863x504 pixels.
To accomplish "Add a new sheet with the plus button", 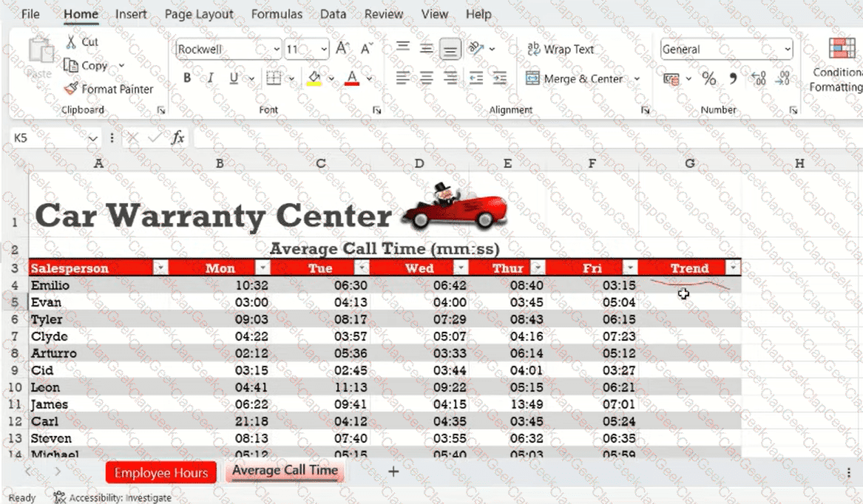I will point(393,471).
